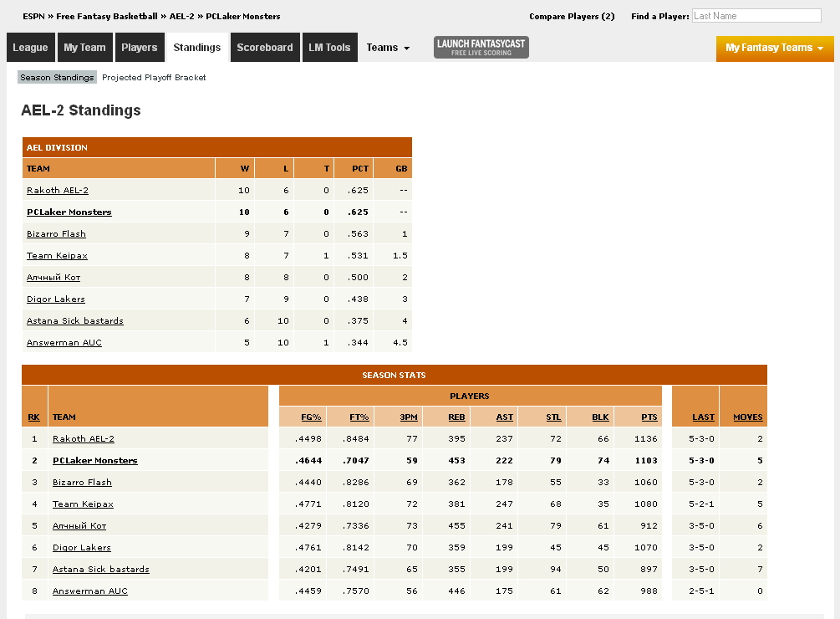Sort season stats by FG%
The width and height of the screenshot is (840, 619).
point(311,417)
